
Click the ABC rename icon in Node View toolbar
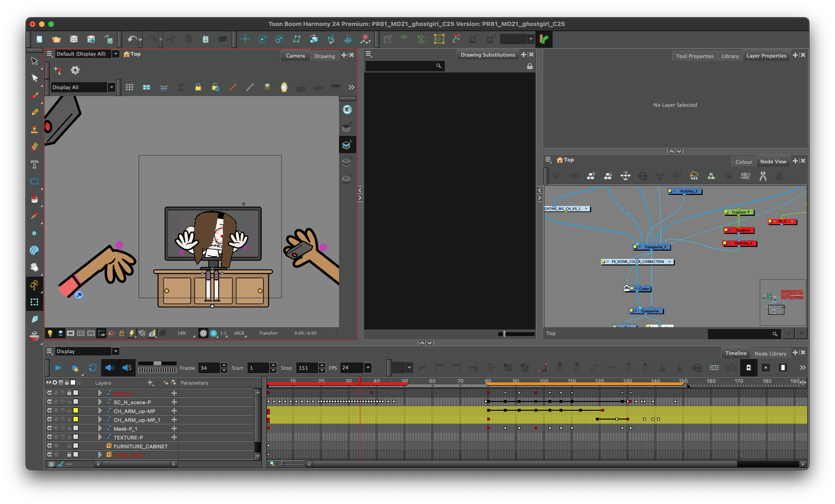point(745,176)
